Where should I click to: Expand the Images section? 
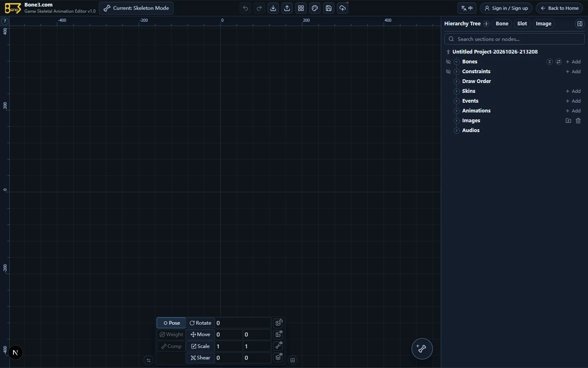[x=457, y=121]
